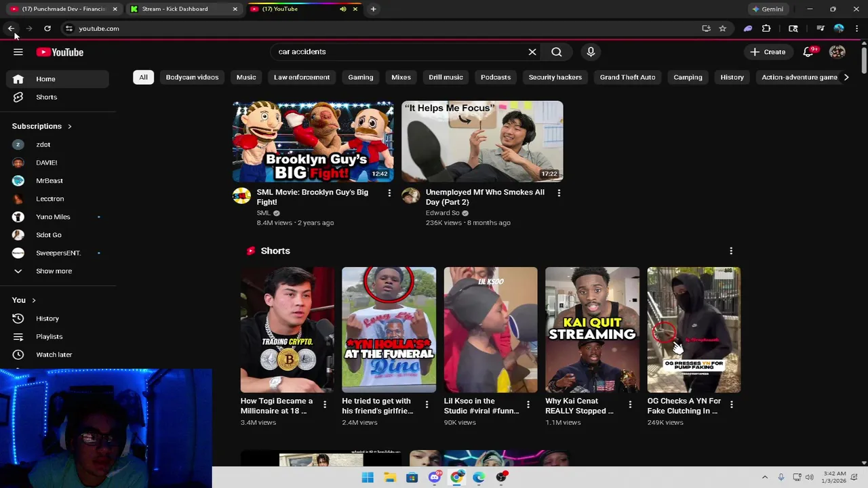Open Discord from the taskbar
The width and height of the screenshot is (868, 488).
click(435, 477)
